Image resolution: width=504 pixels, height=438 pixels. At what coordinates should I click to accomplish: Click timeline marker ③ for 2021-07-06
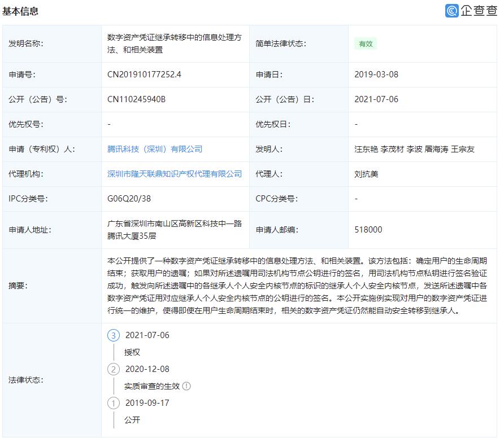coord(113,335)
